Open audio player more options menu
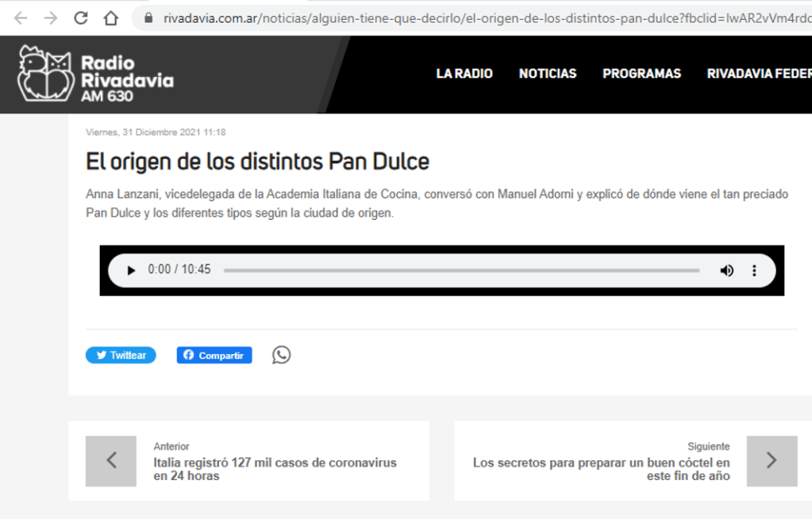Image resolution: width=812 pixels, height=519 pixels. pyautogui.click(x=754, y=270)
